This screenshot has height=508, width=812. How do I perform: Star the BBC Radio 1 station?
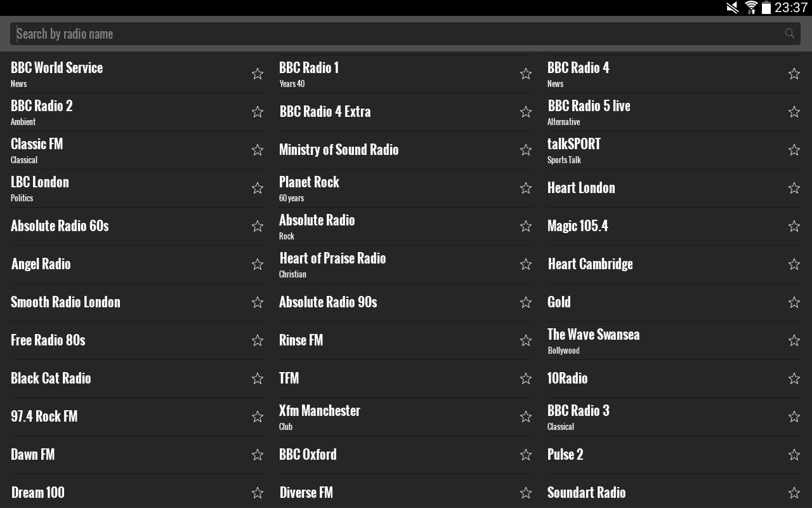526,74
